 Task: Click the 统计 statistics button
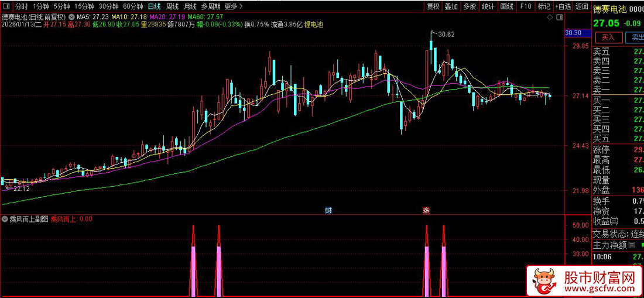click(488, 6)
